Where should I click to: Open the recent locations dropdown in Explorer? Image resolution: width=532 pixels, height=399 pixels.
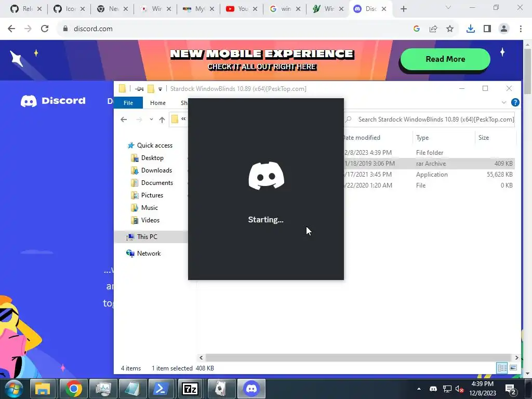151,119
